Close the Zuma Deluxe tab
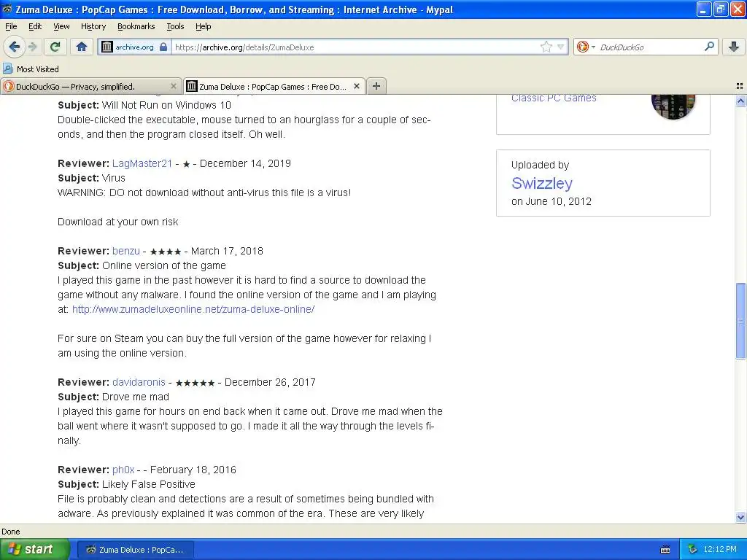 point(356,86)
